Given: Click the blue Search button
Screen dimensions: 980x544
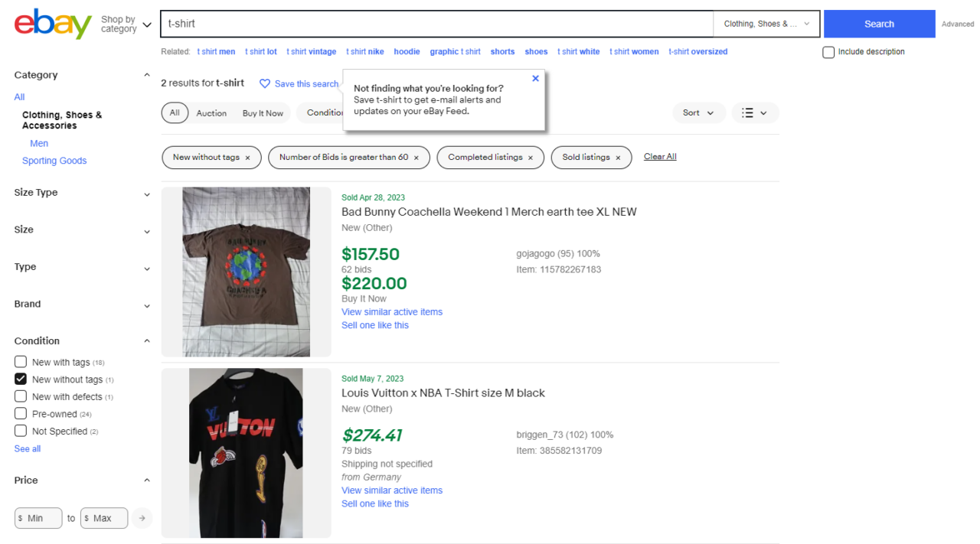Looking at the screenshot, I should 879,24.
